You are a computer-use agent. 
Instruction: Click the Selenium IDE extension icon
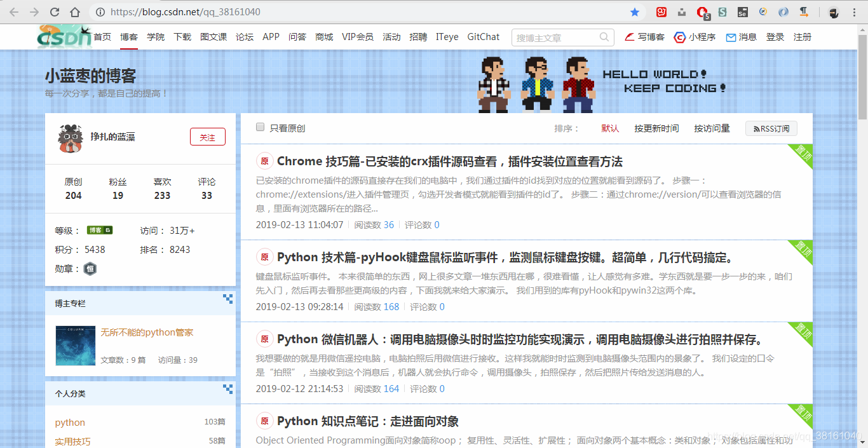point(742,11)
